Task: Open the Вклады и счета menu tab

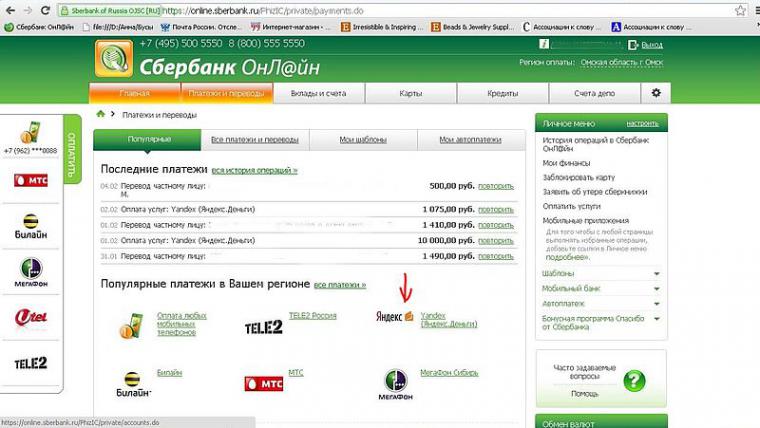Action: [x=318, y=93]
